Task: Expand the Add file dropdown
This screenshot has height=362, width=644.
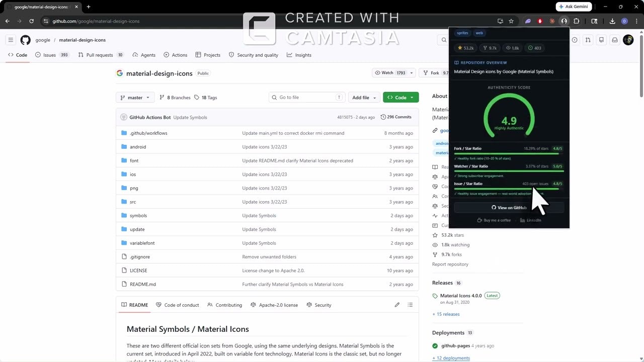Action: tap(364, 98)
